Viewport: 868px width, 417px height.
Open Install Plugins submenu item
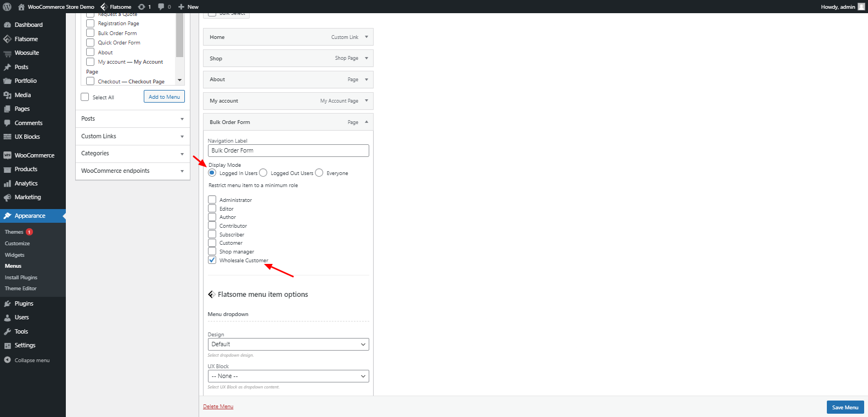click(x=21, y=278)
